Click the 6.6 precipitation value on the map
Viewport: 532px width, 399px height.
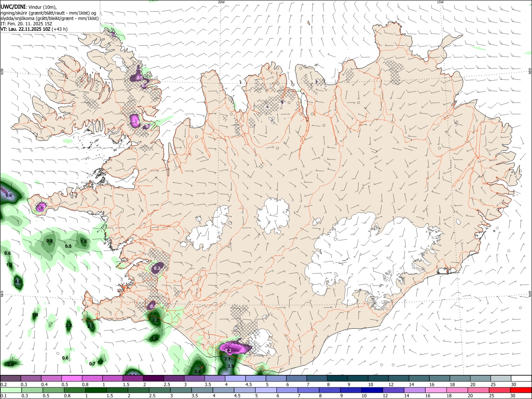8,195
